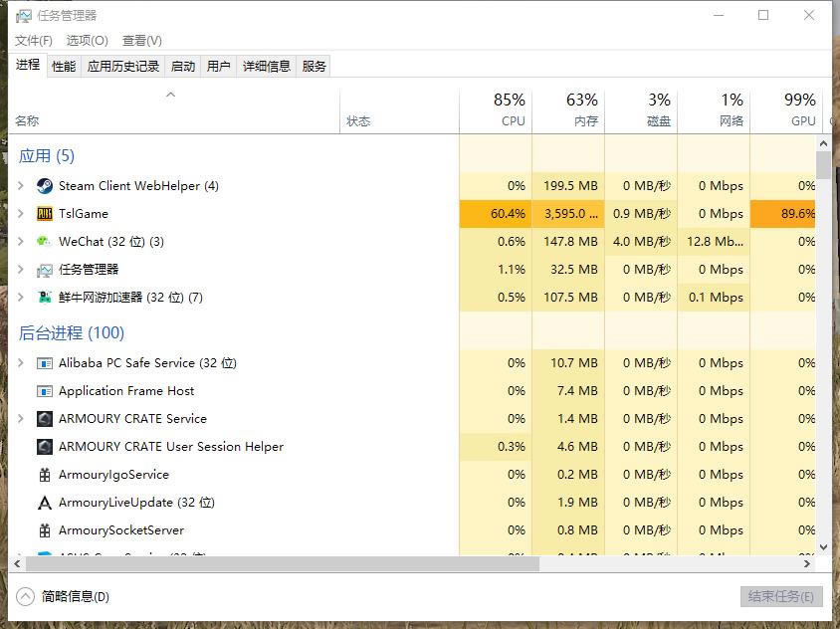Click the TslGame PUBG icon
The width and height of the screenshot is (840, 629).
pos(45,214)
